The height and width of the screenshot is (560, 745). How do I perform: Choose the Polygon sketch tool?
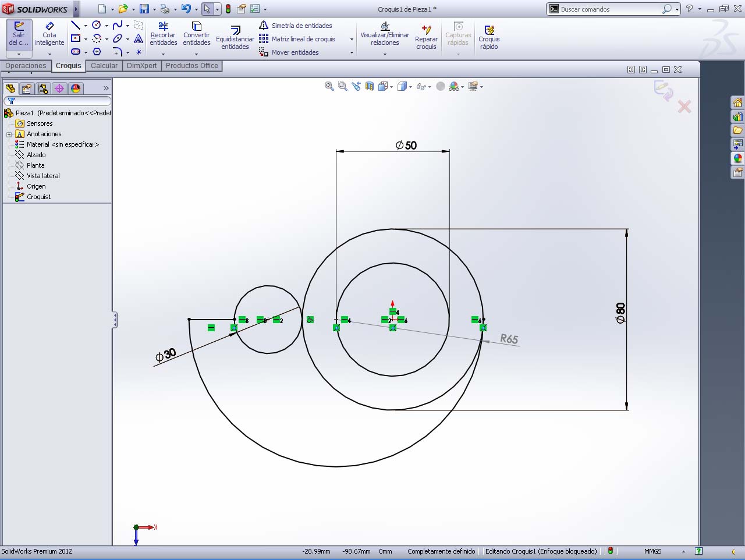point(97,52)
